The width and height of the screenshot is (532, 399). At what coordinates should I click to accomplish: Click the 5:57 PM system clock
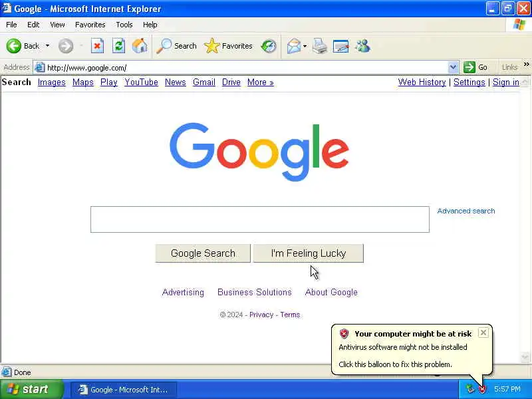[507, 389]
